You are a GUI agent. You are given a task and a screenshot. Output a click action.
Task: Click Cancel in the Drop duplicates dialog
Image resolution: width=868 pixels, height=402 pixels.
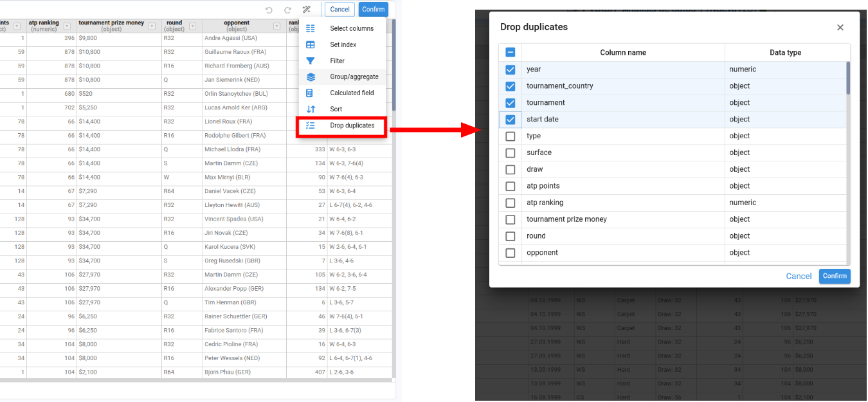point(799,277)
